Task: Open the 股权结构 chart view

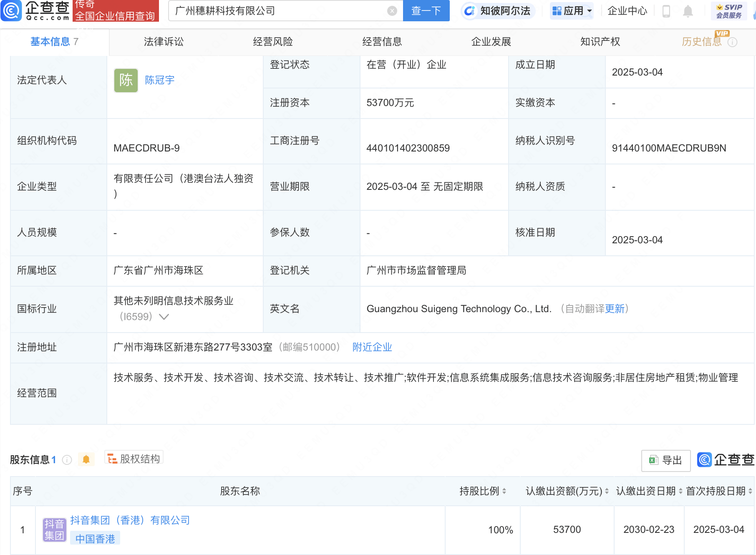Action: coord(134,458)
